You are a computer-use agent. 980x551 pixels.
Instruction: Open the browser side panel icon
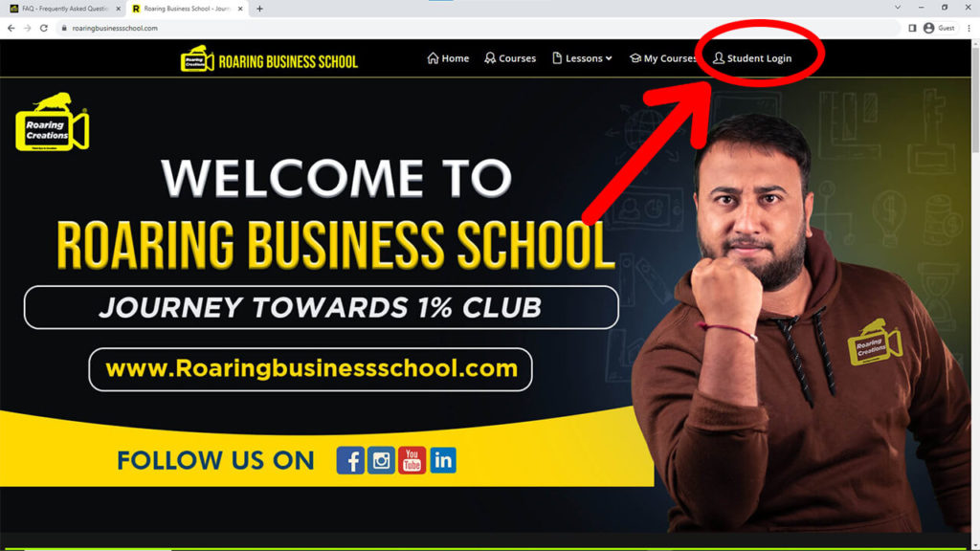click(912, 28)
